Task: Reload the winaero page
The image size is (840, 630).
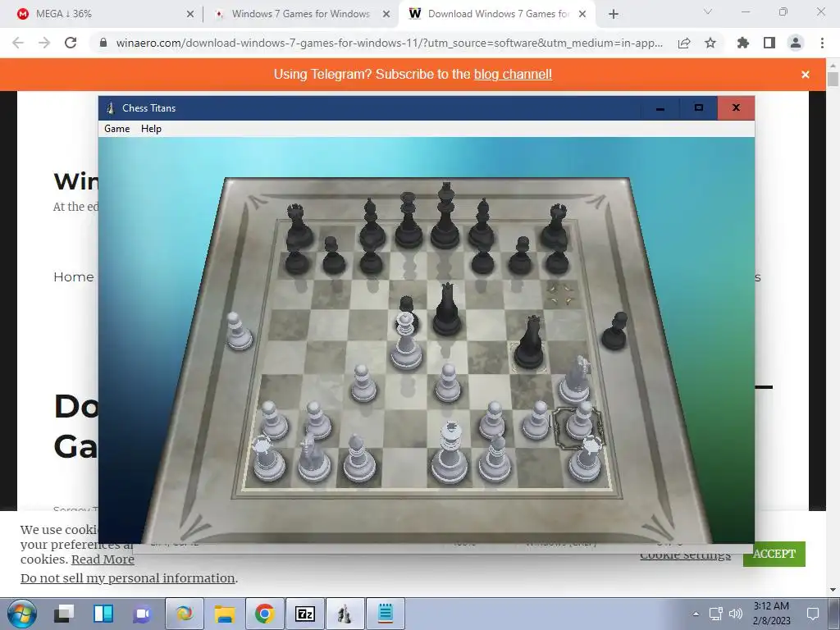Action: pos(71,43)
